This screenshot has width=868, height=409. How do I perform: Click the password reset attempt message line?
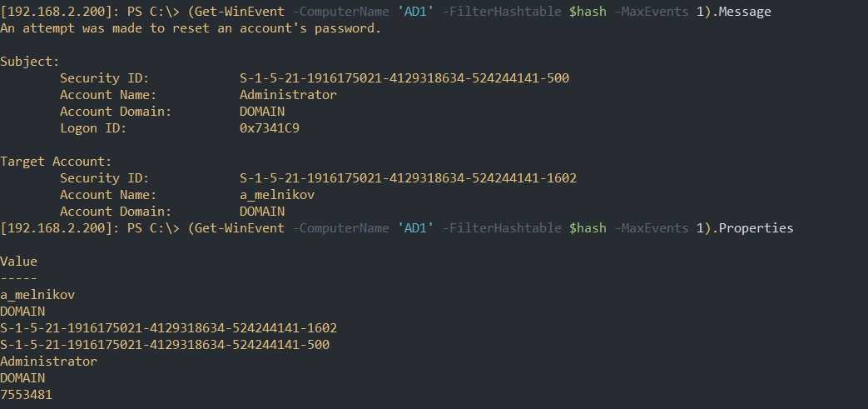(191, 28)
